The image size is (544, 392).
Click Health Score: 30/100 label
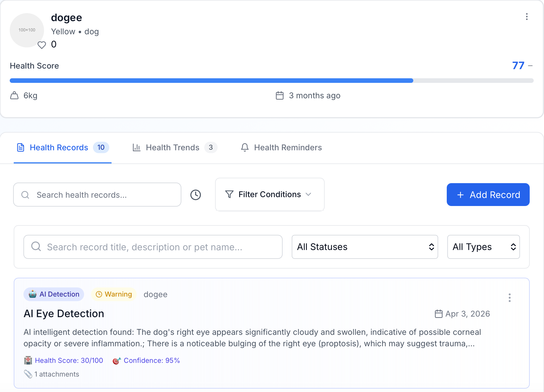pos(69,361)
